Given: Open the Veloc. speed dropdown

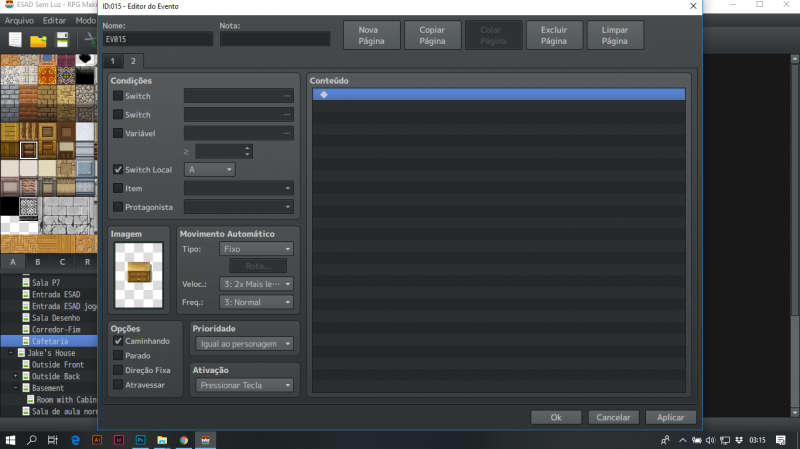Looking at the screenshot, I should tap(257, 284).
